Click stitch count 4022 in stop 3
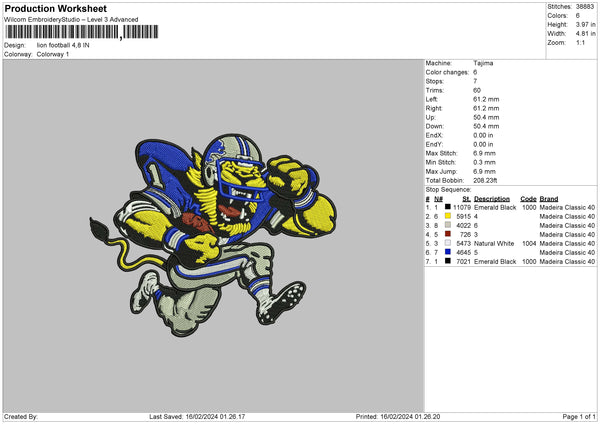Image resolution: width=600 pixels, height=424 pixels. point(463,225)
